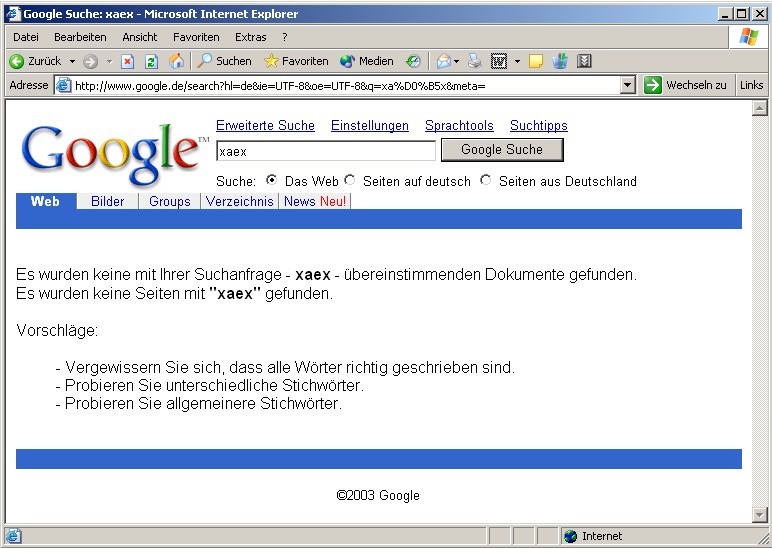Click the Print icon

(475, 61)
